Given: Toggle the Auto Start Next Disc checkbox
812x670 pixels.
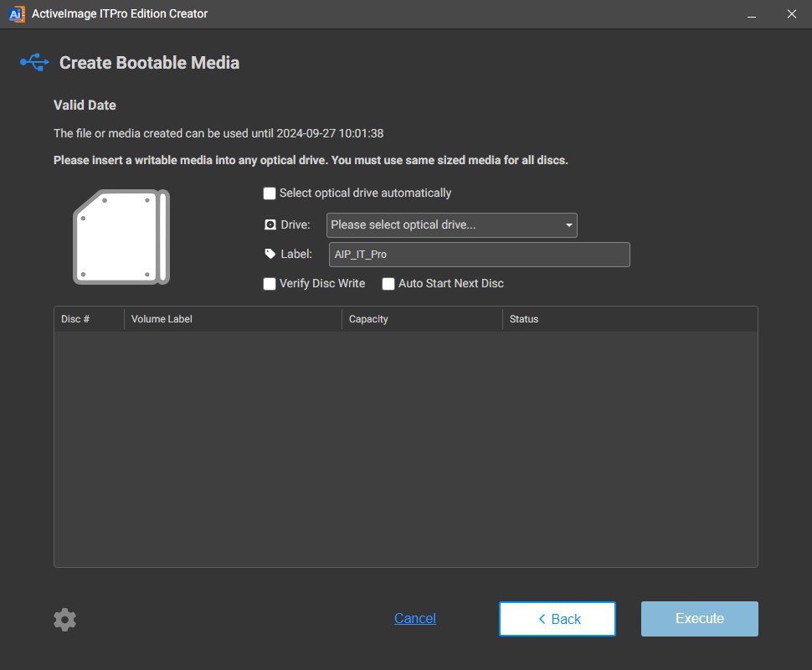Looking at the screenshot, I should point(388,284).
